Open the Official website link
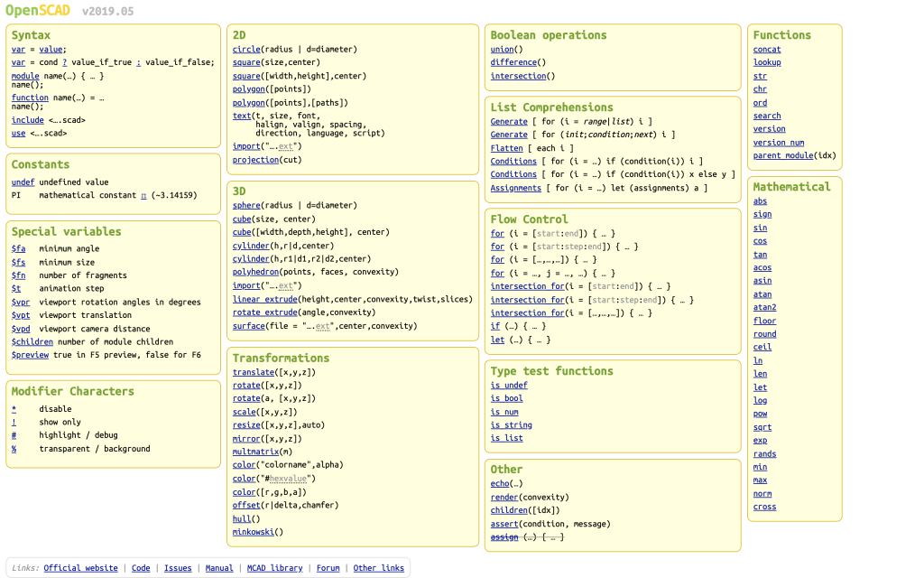This screenshot has height=578, width=924. [80, 568]
